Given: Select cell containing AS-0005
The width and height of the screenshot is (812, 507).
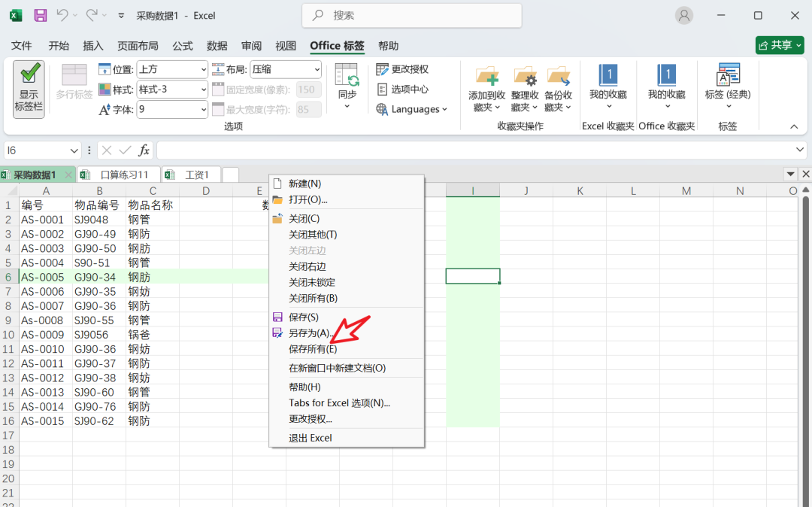Looking at the screenshot, I should [x=46, y=277].
